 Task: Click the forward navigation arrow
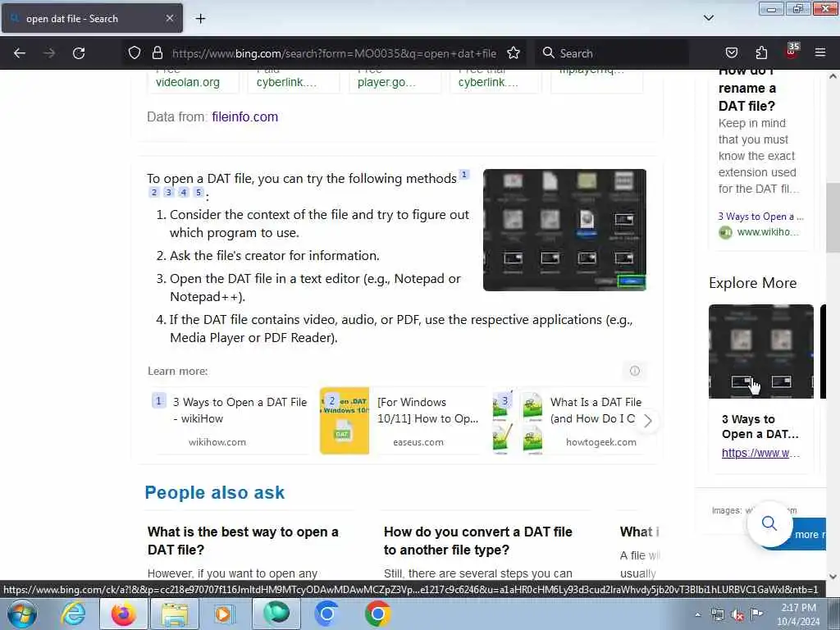tap(49, 53)
